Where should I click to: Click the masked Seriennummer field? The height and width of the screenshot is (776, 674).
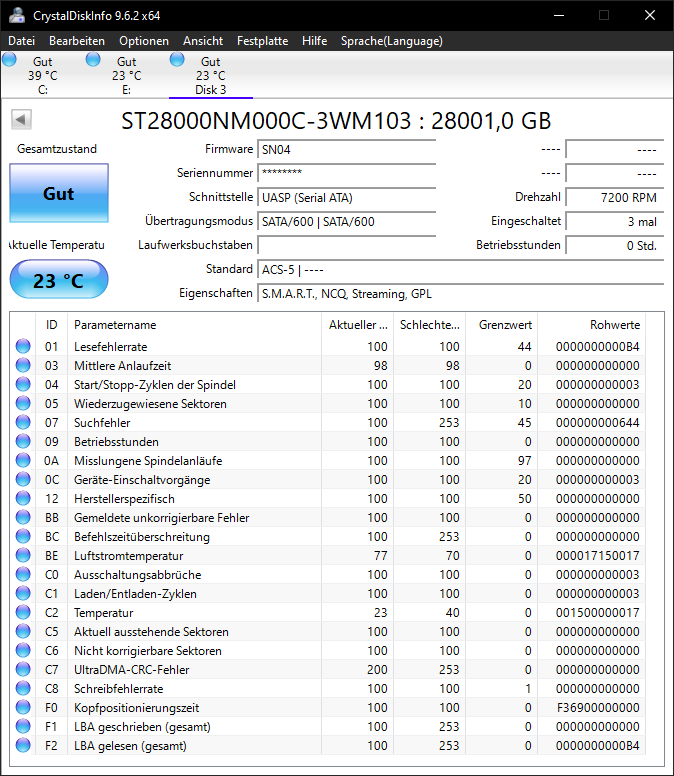pyautogui.click(x=346, y=173)
